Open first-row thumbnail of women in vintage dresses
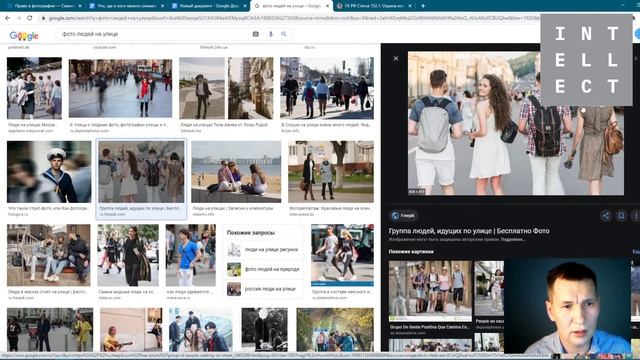The image size is (640, 360). tap(34, 88)
